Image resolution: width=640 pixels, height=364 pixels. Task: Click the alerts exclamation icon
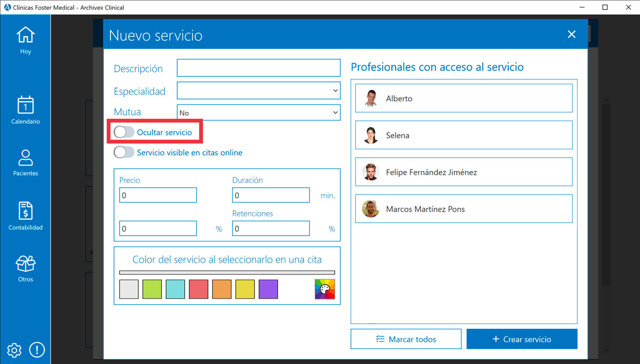pyautogui.click(x=37, y=350)
